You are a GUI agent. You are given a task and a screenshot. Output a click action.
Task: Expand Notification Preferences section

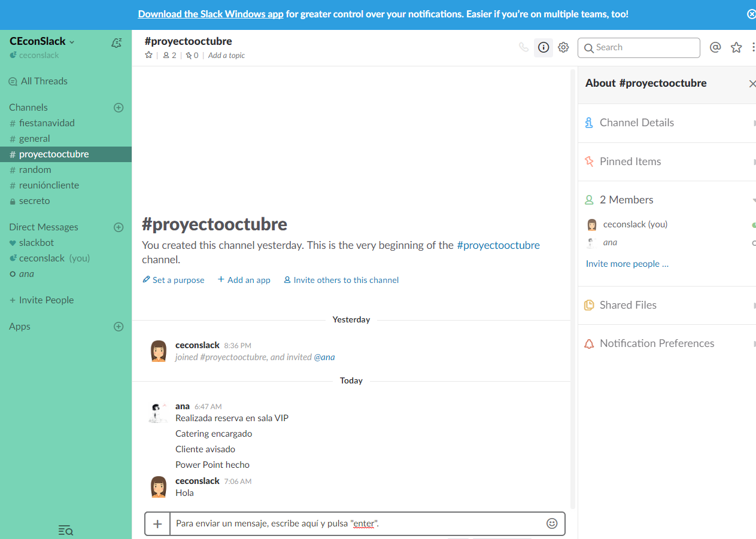667,343
